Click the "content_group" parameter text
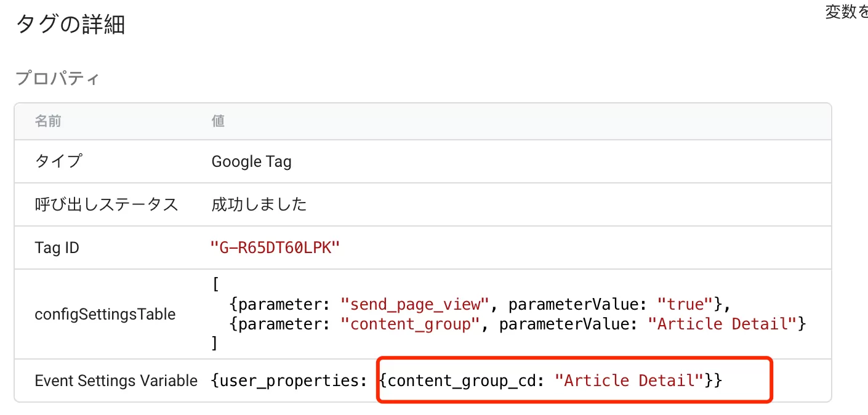The width and height of the screenshot is (868, 415). [x=410, y=323]
